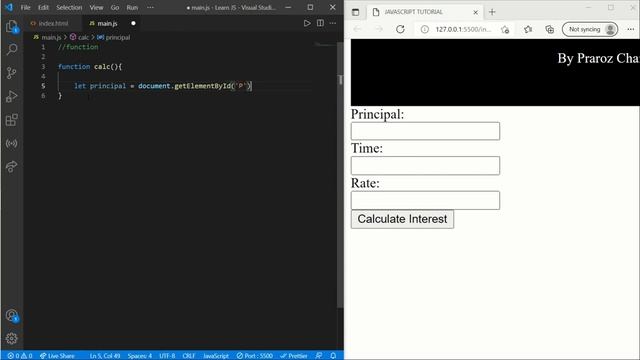The height and width of the screenshot is (360, 640).
Task: Open the Accounts menu icon
Action: coord(12,316)
